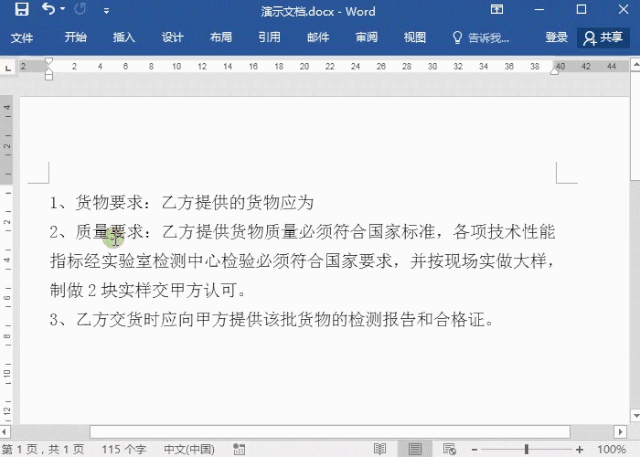Switch to the 插入 ribbon tab

click(124, 38)
